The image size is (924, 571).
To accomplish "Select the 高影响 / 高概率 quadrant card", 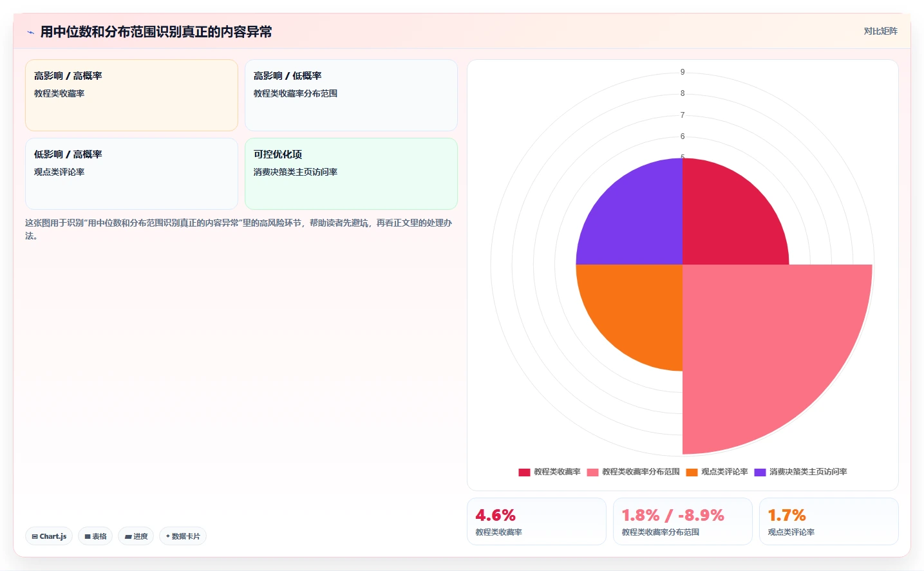I will point(131,95).
